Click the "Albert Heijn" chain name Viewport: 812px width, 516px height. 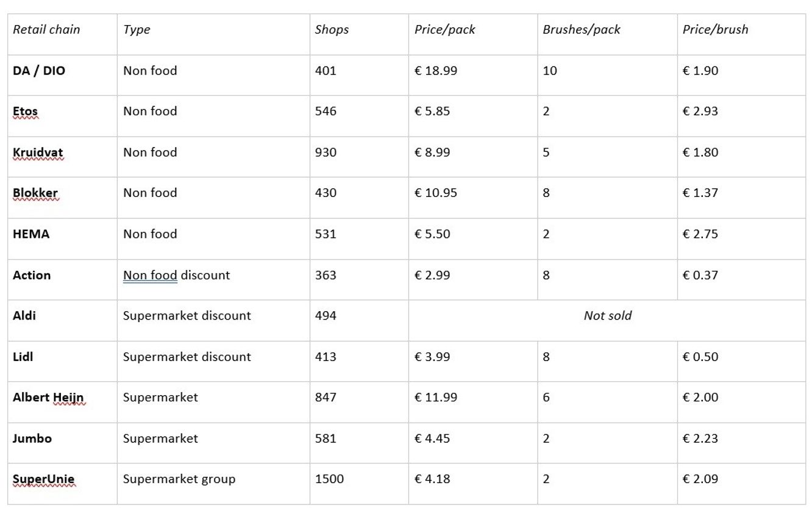click(48, 398)
